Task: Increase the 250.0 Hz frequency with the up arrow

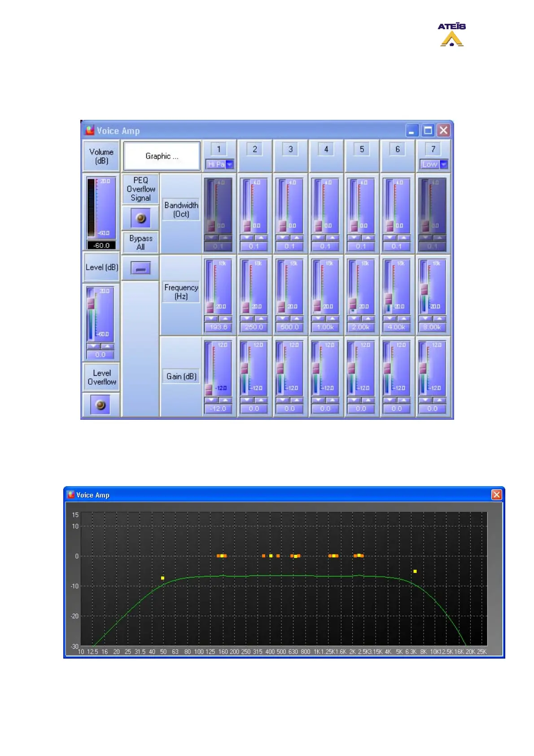Action: coord(261,319)
